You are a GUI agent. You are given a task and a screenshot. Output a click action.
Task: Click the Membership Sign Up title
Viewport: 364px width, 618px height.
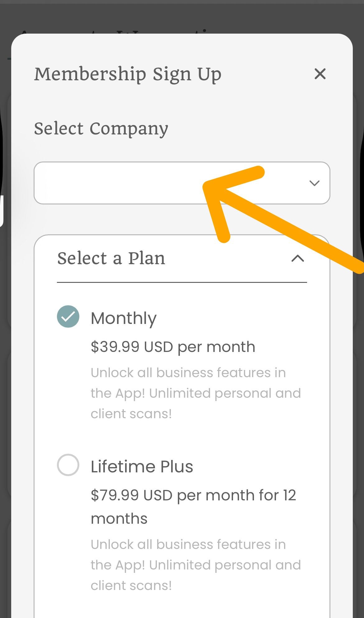click(128, 74)
